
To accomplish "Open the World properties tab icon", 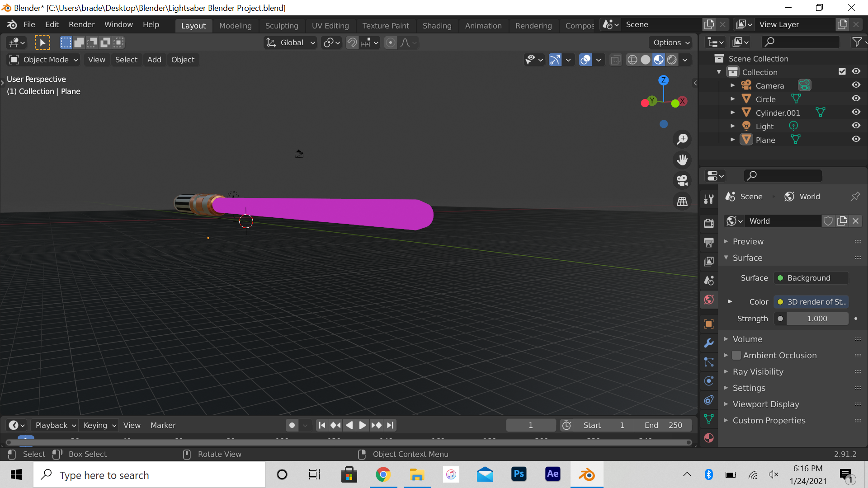I will tap(709, 300).
